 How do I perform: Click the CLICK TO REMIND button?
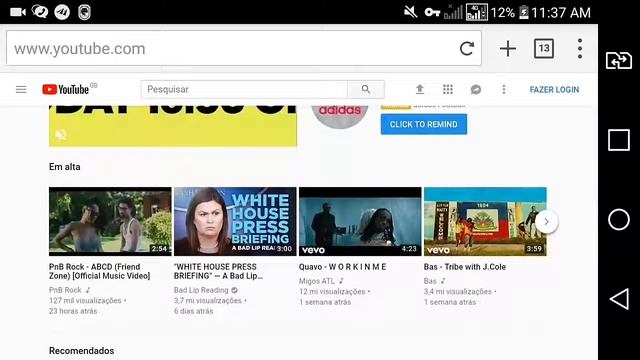click(424, 124)
